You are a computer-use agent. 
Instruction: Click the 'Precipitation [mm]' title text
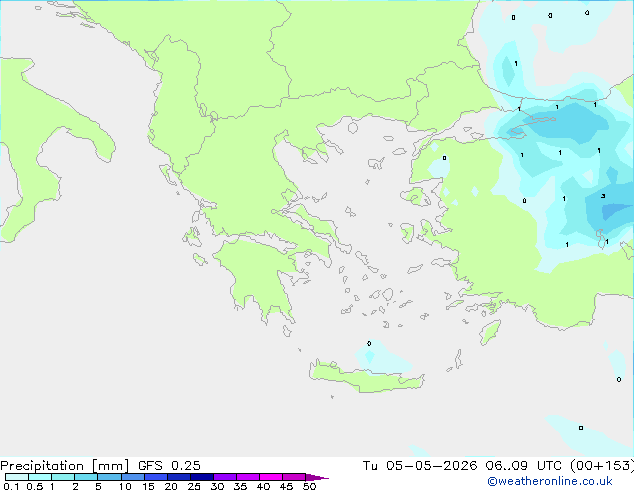click(x=65, y=466)
